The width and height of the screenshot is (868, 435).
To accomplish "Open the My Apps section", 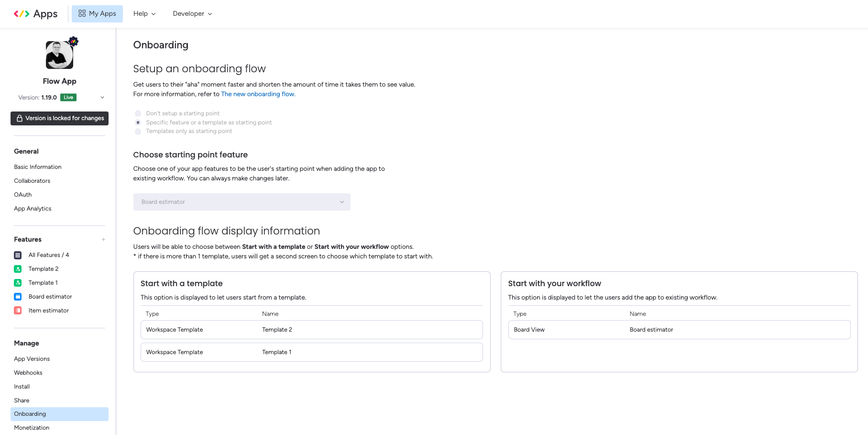I will (x=97, y=13).
